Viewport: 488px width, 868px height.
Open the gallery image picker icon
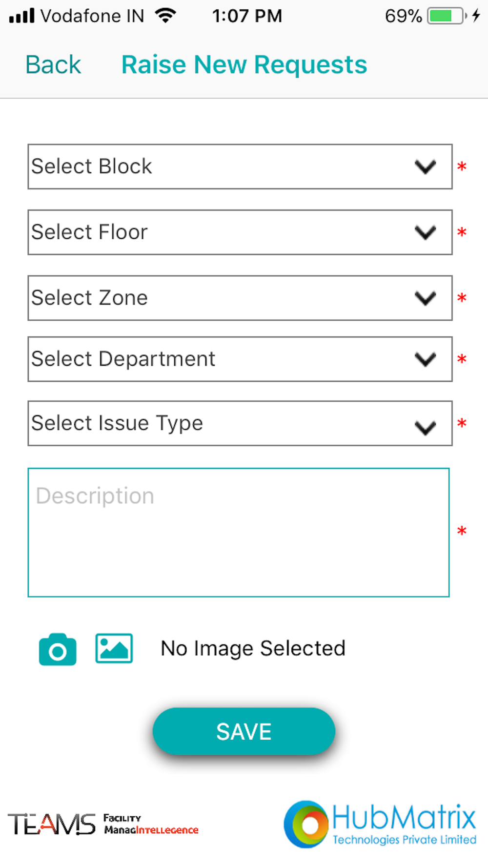114,648
